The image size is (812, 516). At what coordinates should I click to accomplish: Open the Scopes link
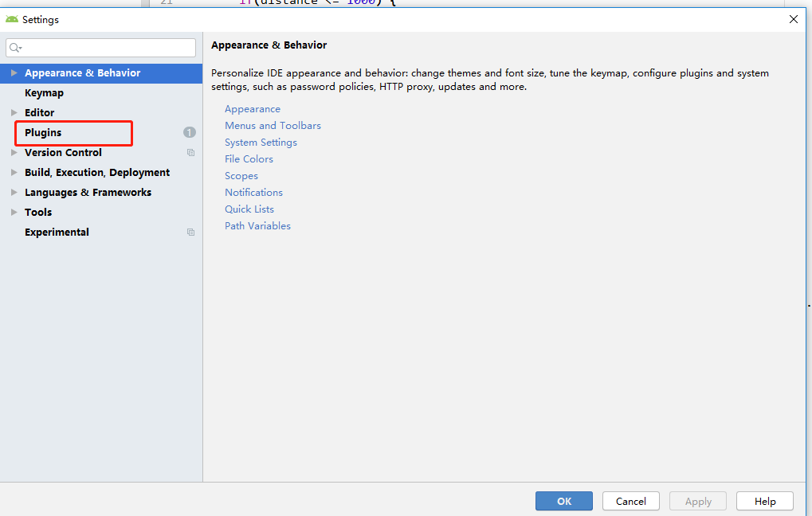click(241, 176)
